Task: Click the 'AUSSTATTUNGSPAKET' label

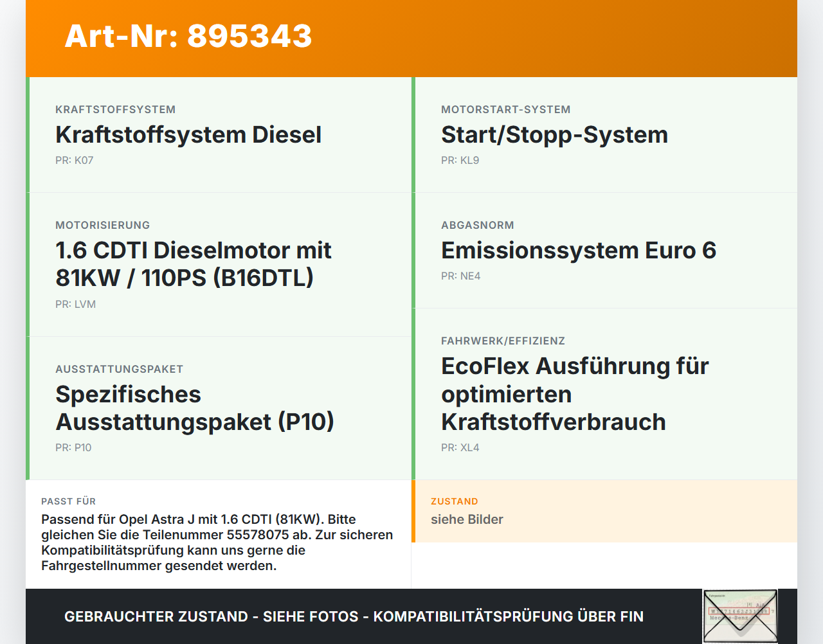Action: click(120, 370)
